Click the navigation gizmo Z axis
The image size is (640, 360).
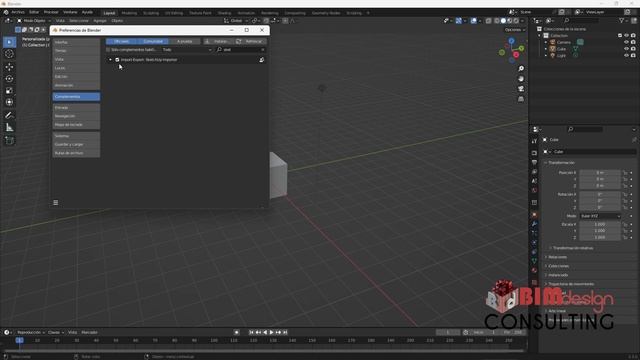(511, 41)
